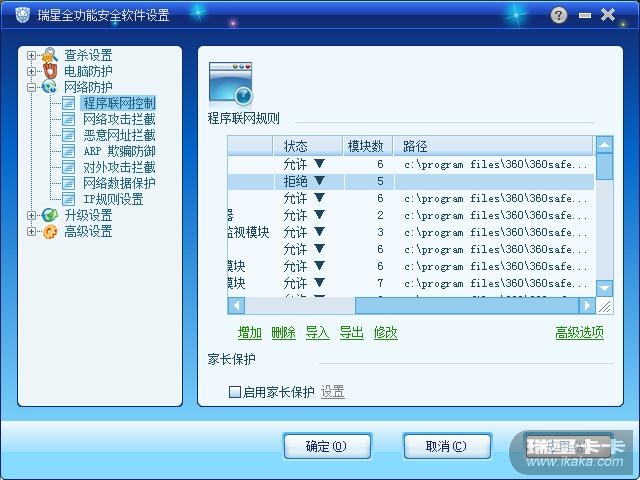Image resolution: width=640 pixels, height=480 pixels.
Task: Click the 查杀设置 magnifier icon
Action: 50,55
